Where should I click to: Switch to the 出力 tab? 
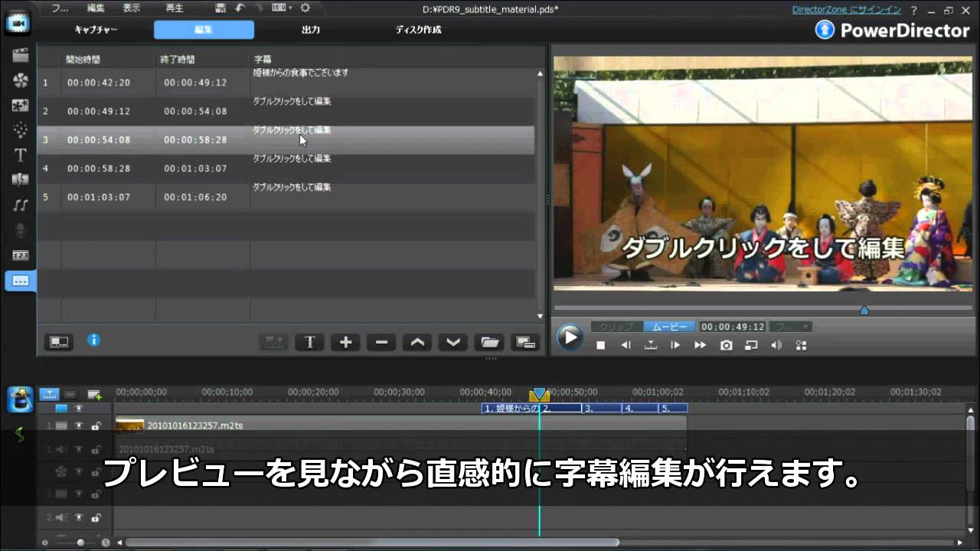(x=311, y=30)
